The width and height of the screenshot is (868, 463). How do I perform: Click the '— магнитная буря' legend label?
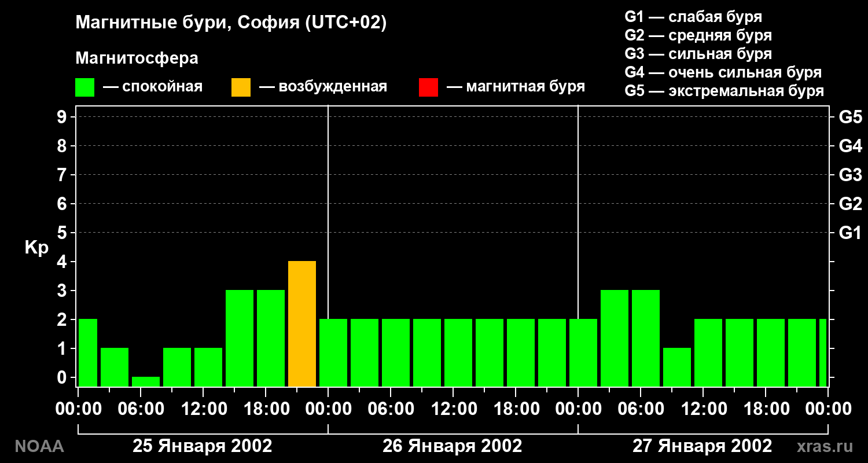(x=516, y=87)
